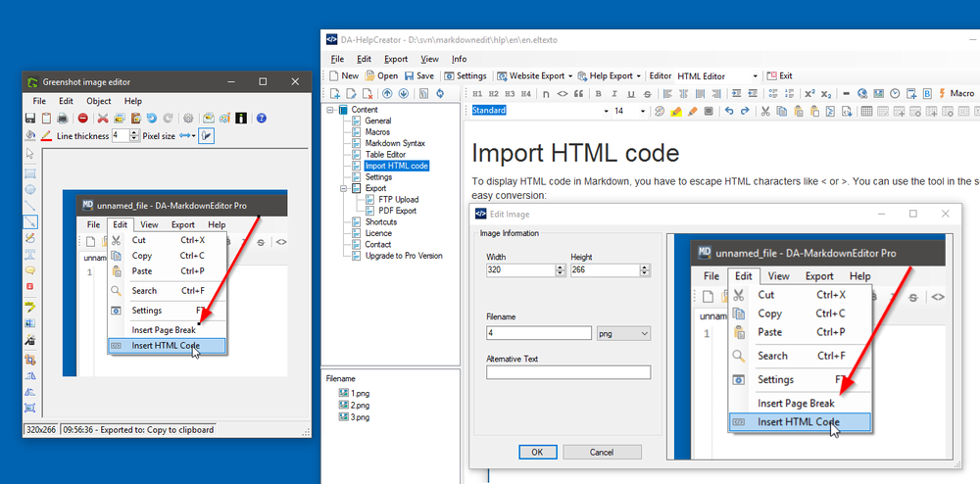Open Greenshot Help menu
Viewport: 980px width, 484px height.
click(133, 101)
